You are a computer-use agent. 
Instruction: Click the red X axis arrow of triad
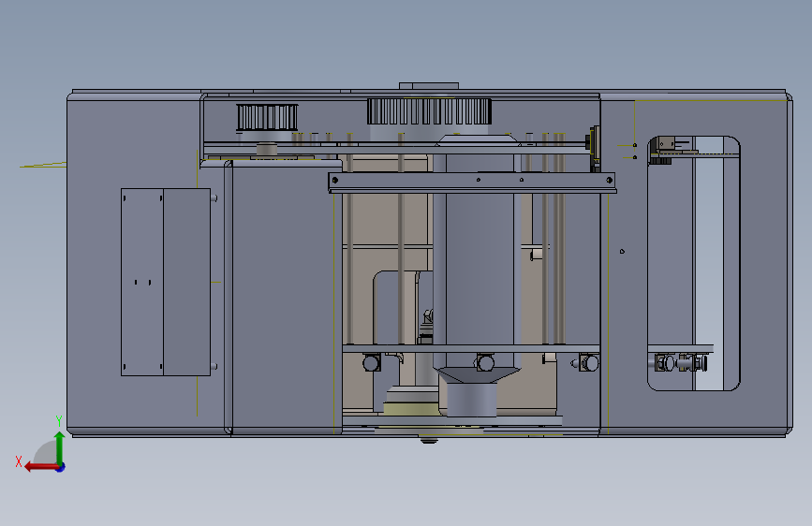click(40, 467)
